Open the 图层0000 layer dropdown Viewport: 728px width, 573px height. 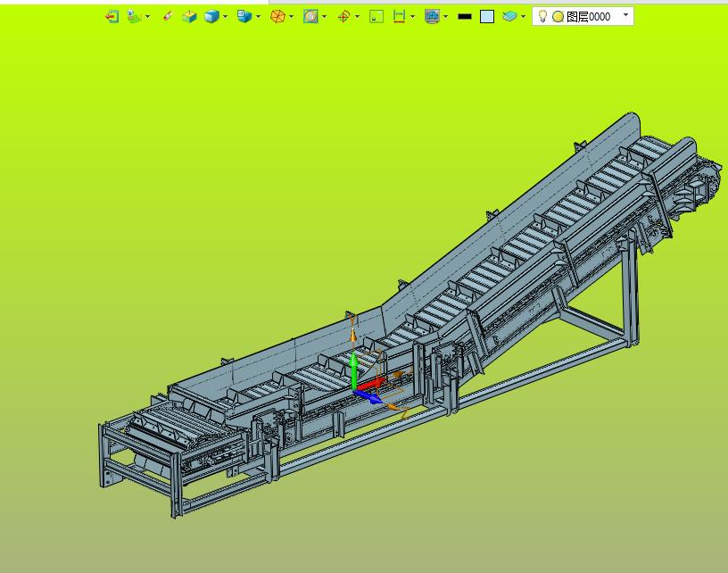[x=626, y=15]
